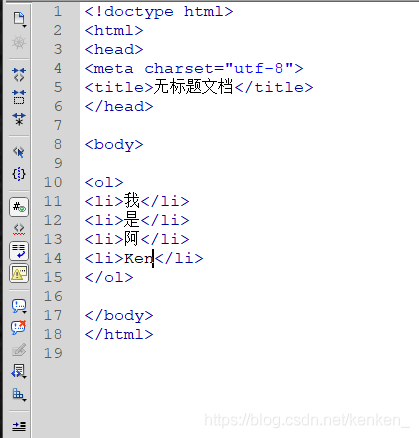
Task: Click line number 16 in the gutter
Action: [x=53, y=296]
